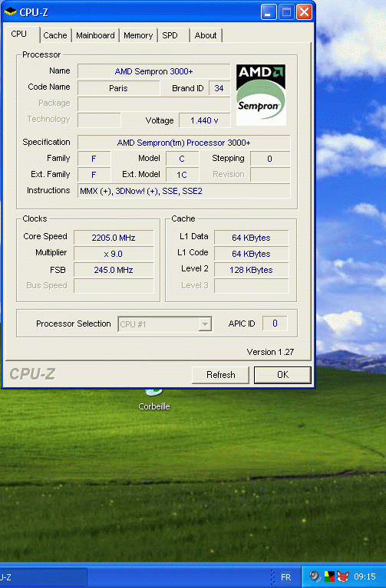Click the L1 Data value 64 KBytes

252,238
